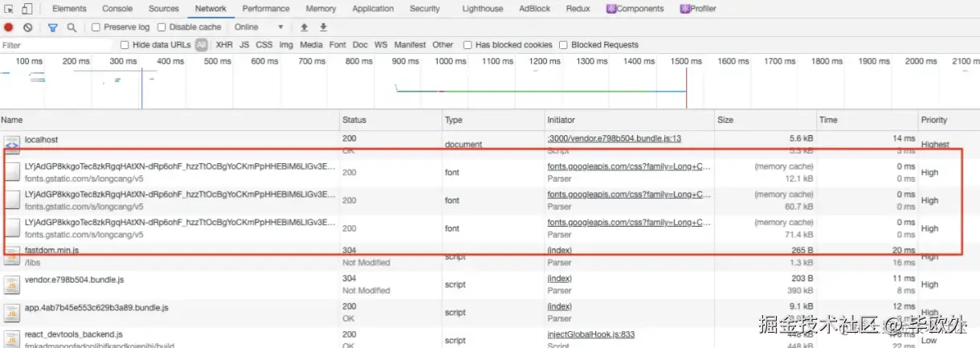Sort requests by Status column header
980x348 pixels.
pyautogui.click(x=390, y=120)
